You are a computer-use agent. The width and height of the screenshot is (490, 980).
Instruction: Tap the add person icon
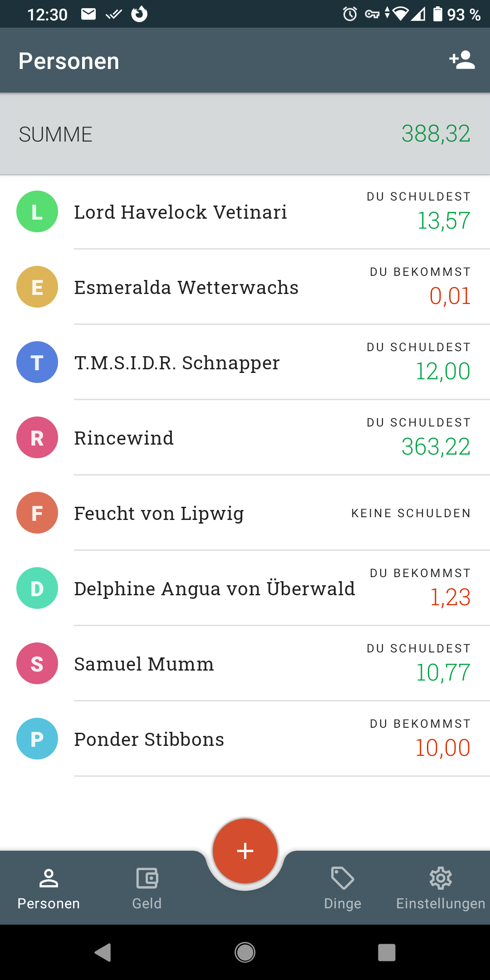click(462, 60)
